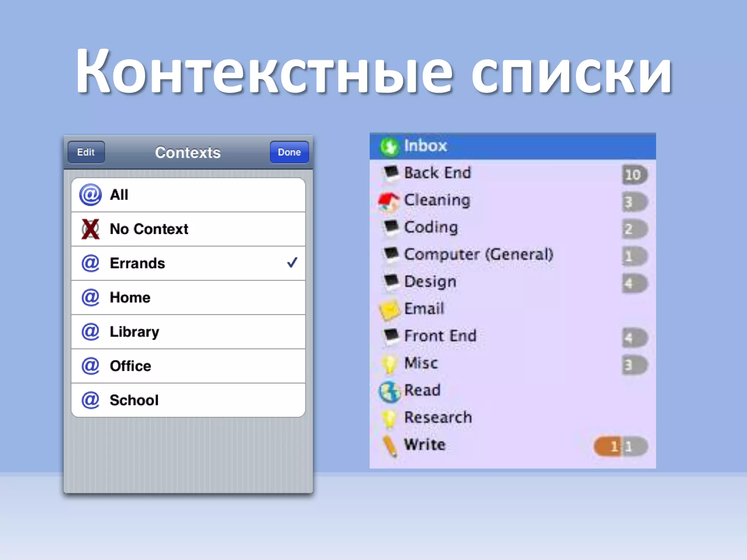Viewport: 747px width, 560px height.
Task: Click the orange overdue badge on Write
Action: (x=607, y=447)
